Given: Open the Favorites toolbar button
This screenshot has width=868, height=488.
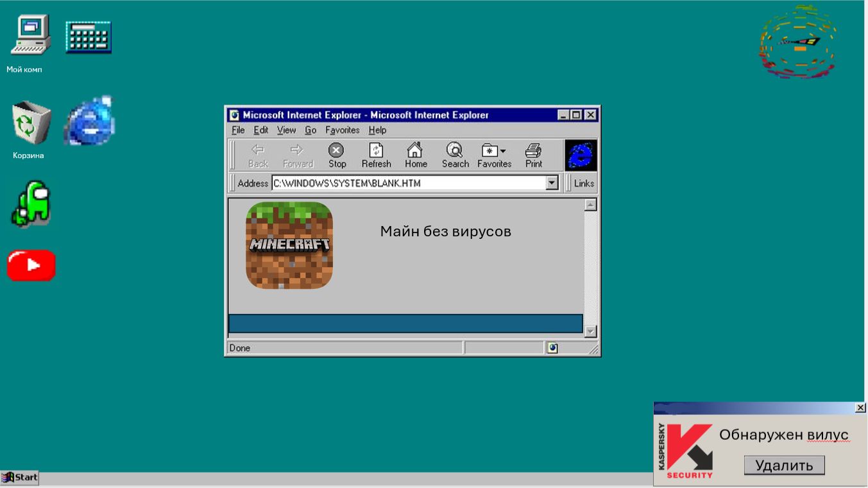Looking at the screenshot, I should tap(494, 156).
